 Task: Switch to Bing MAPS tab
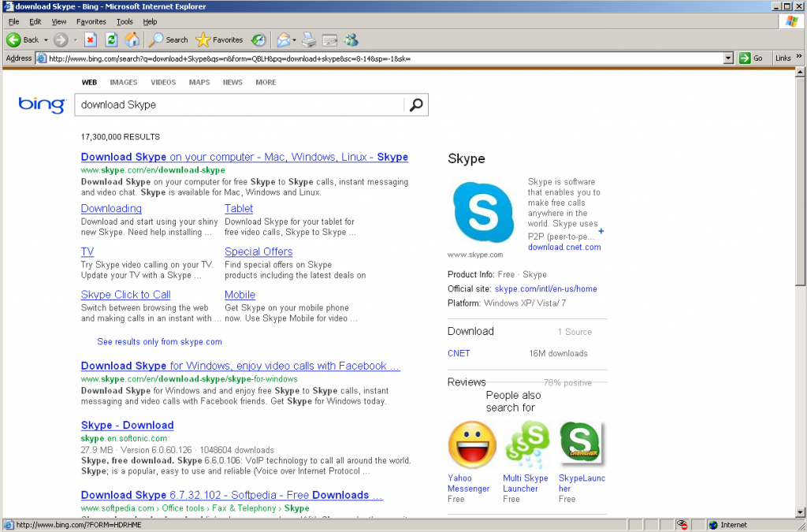point(199,82)
